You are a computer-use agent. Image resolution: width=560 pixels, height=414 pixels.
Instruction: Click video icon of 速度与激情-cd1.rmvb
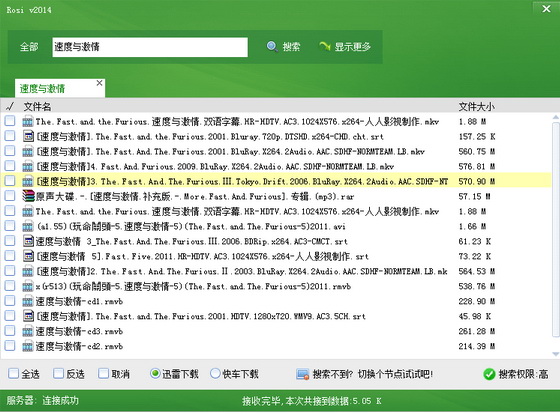click(x=28, y=301)
